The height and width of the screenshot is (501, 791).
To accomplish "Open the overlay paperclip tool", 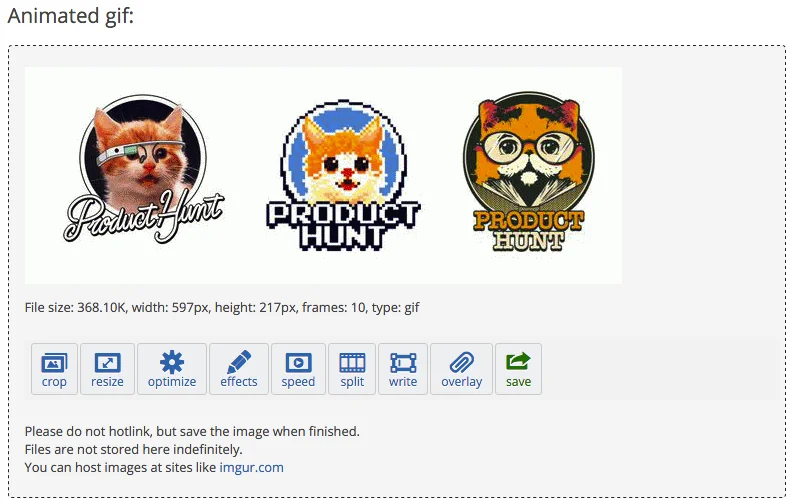I will 462,369.
